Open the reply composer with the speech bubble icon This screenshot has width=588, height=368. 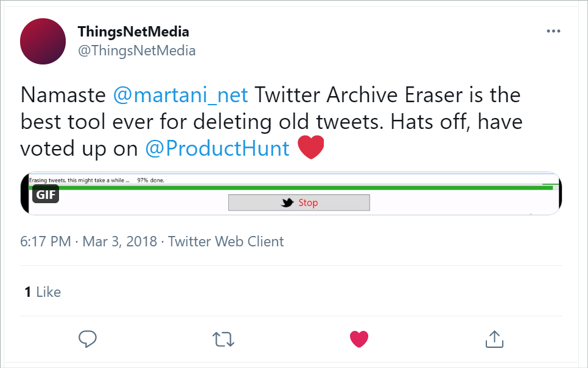coord(88,339)
